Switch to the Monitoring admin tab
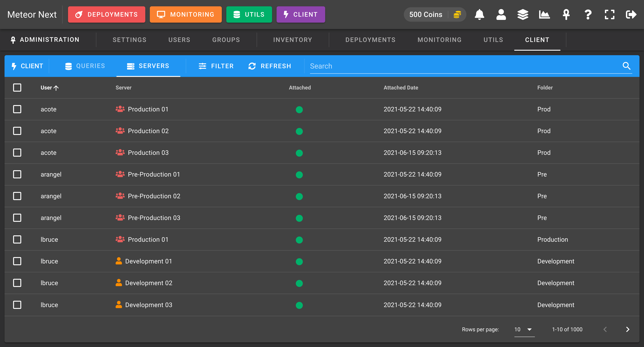The width and height of the screenshot is (644, 347). (x=439, y=40)
